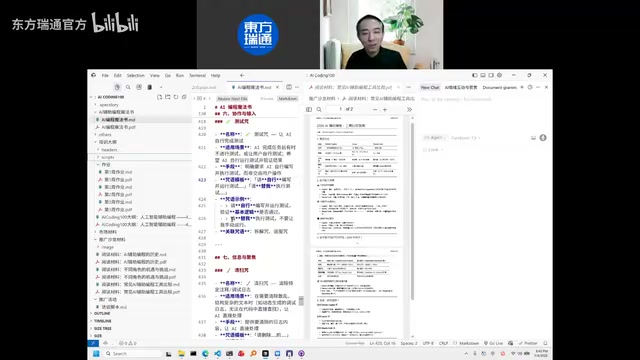Viewport: 640px width, 360px height.
Task: Switch to the Document gramm chat tab
Action: [500, 87]
